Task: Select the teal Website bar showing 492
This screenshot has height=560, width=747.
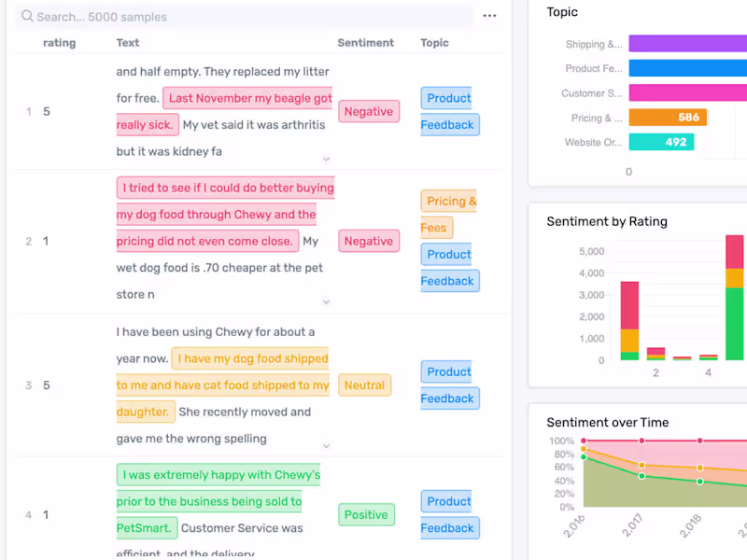Action: click(x=661, y=143)
